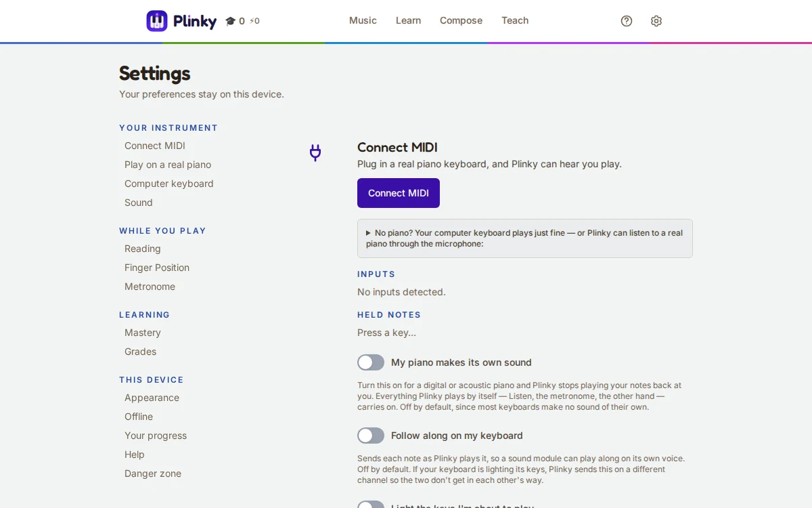Click the graduation cap score icon
Image resolution: width=812 pixels, height=508 pixels.
click(x=231, y=21)
